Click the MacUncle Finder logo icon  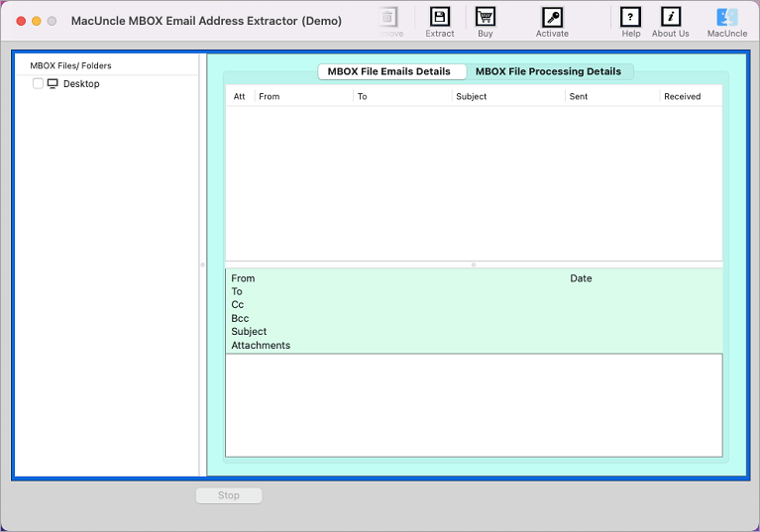tap(727, 17)
